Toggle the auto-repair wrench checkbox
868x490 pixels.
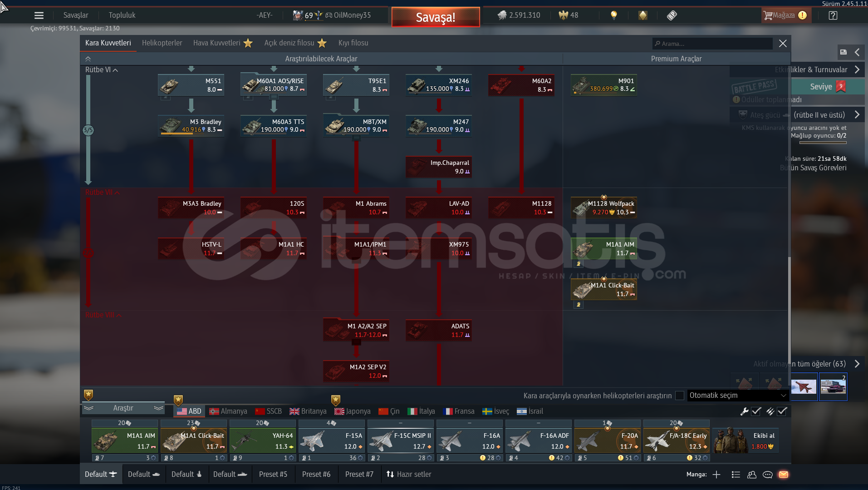coord(756,411)
